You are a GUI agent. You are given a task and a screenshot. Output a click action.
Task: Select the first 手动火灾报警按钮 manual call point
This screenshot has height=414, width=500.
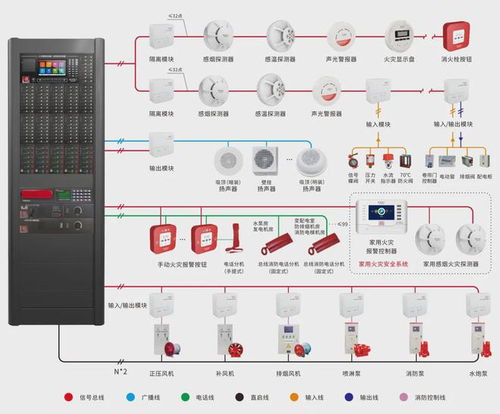163,239
